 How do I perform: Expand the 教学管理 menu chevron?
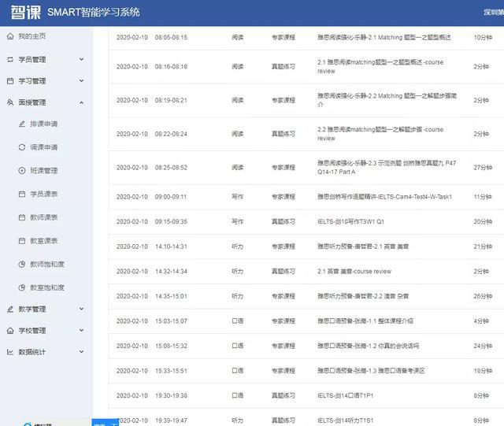(82, 309)
